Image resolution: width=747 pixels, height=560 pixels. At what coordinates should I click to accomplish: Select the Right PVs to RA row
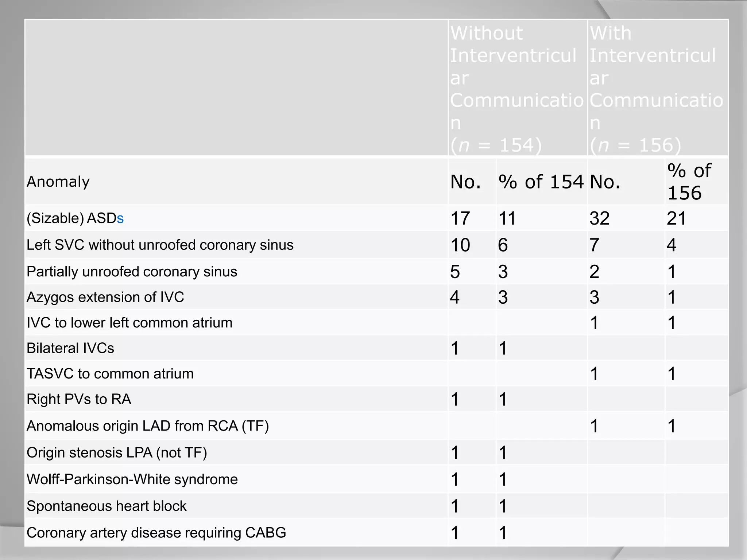[79, 400]
